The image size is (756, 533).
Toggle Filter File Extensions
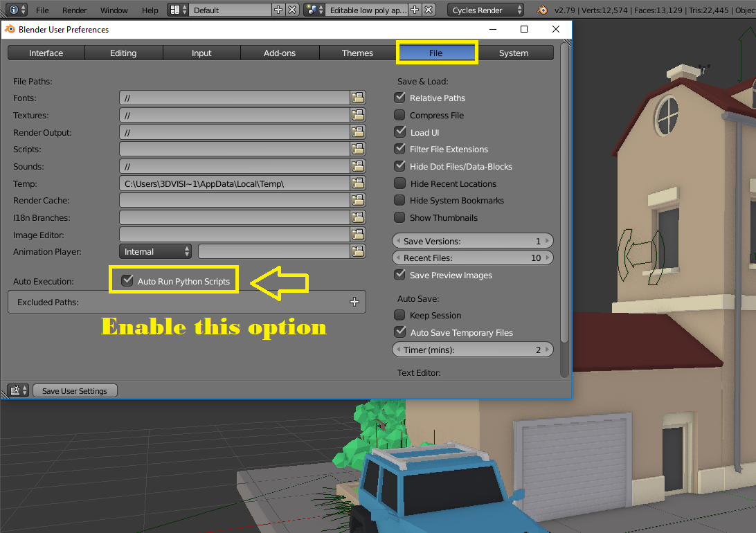click(x=399, y=148)
